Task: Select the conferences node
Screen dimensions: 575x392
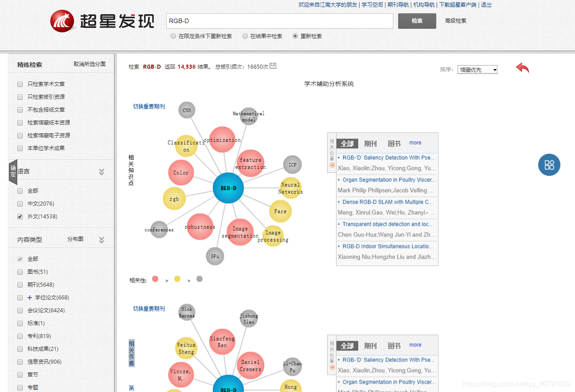Action: point(159,230)
